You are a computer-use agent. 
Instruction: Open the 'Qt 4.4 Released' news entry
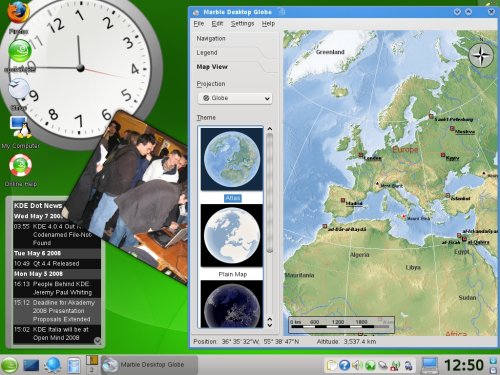pos(57,264)
